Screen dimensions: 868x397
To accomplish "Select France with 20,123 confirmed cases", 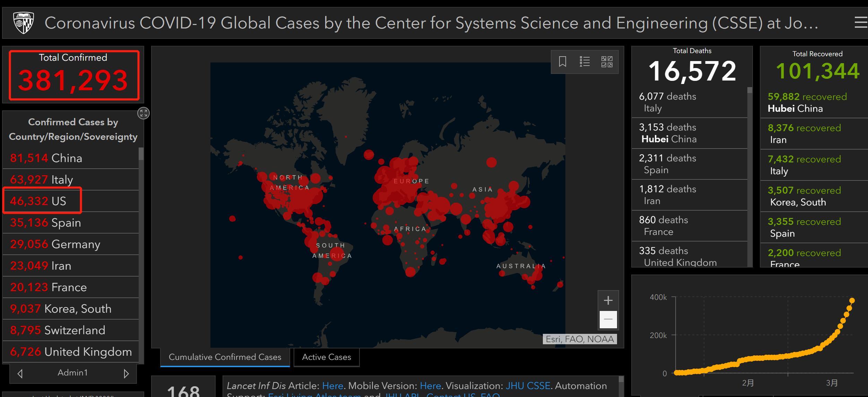I will (71, 287).
